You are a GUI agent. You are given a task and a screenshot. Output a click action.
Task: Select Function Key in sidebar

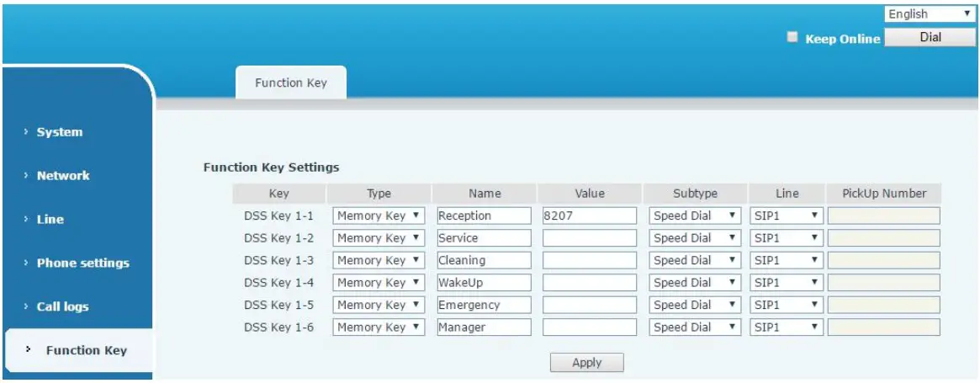86,351
